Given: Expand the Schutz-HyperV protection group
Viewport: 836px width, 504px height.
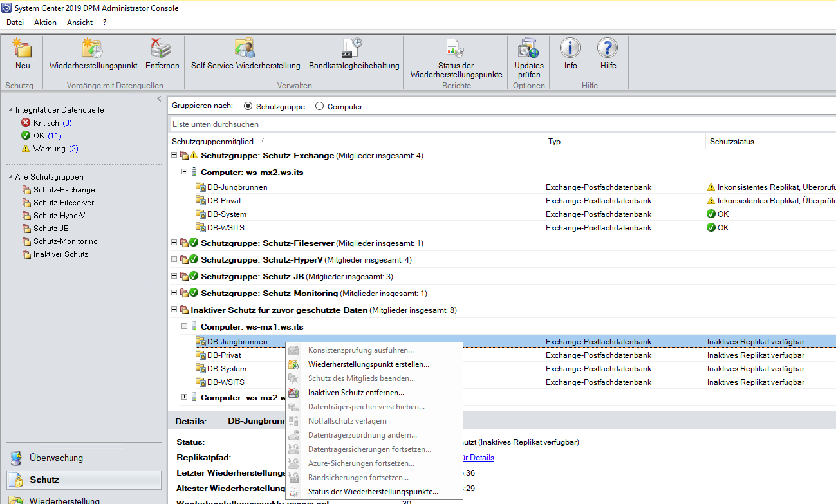Looking at the screenshot, I should (x=174, y=259).
